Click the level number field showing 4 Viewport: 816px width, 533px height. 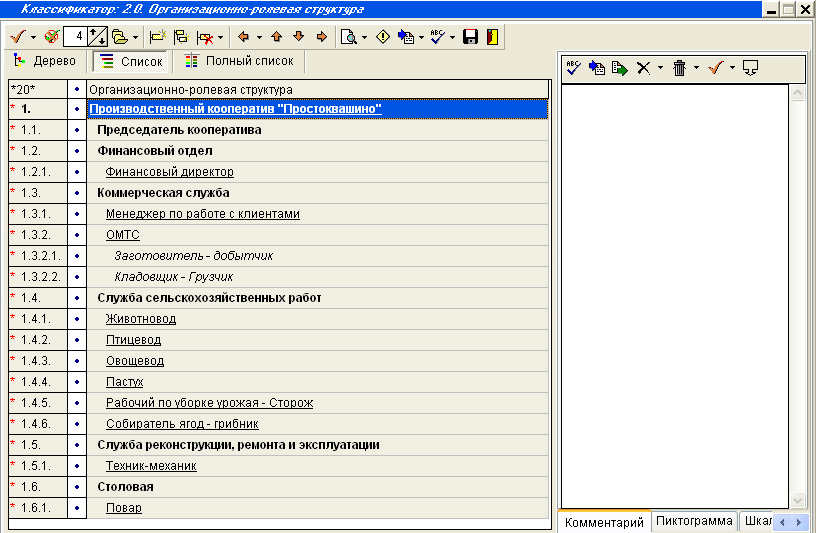pos(75,36)
